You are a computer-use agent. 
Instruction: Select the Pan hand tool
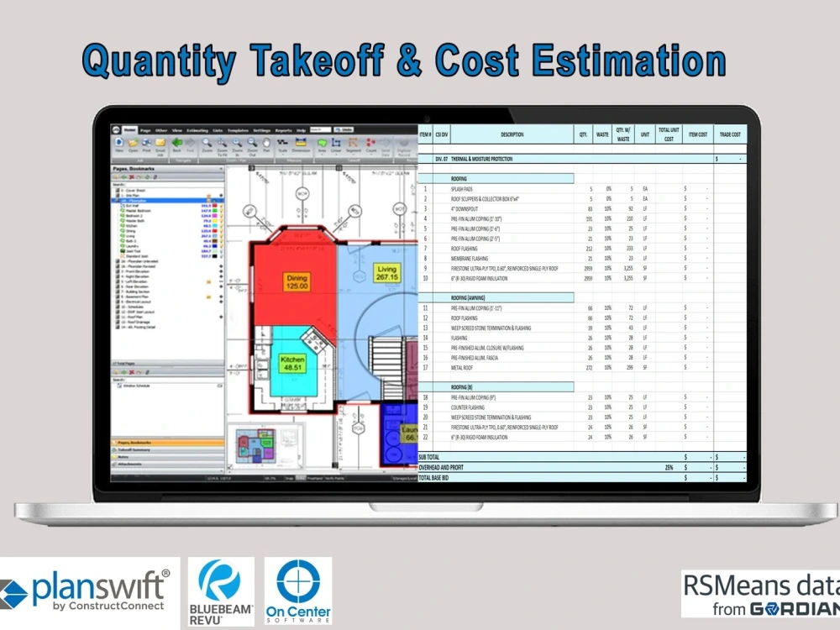pyautogui.click(x=266, y=143)
